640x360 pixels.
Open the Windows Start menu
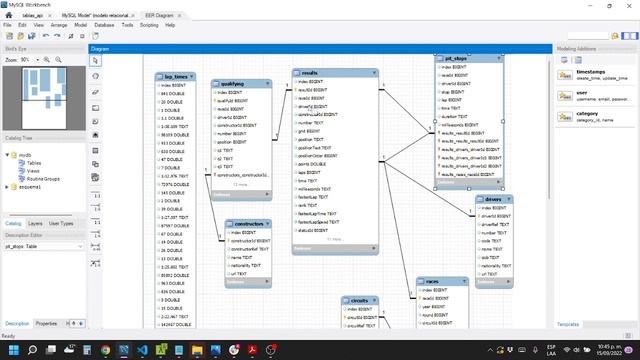(x=13, y=350)
